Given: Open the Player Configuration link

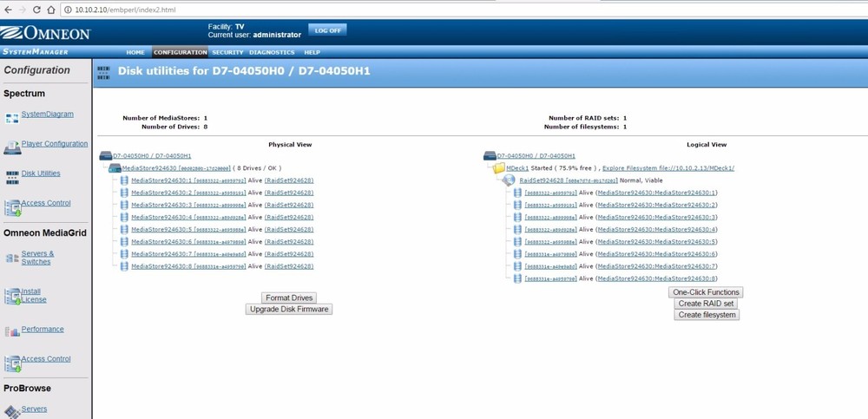Looking at the screenshot, I should click(55, 143).
